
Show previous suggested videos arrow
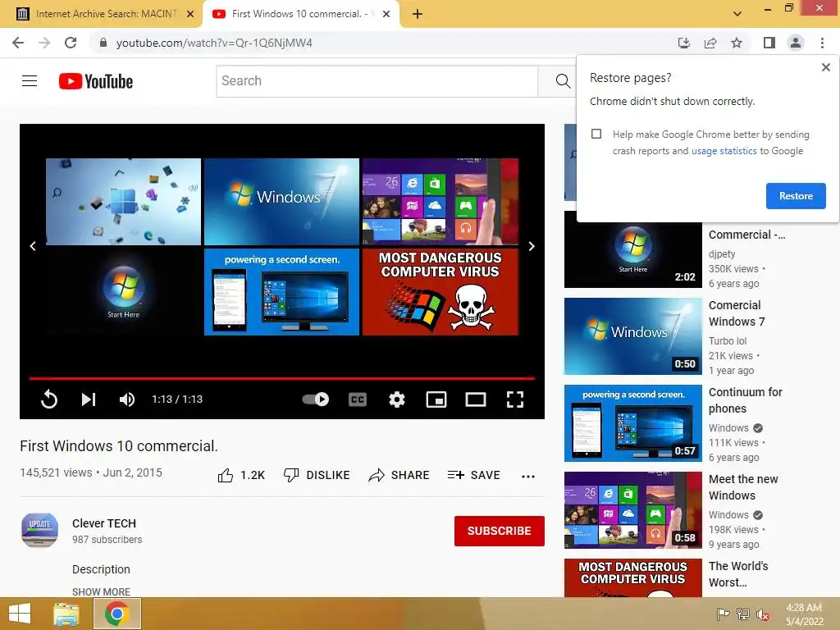click(33, 246)
